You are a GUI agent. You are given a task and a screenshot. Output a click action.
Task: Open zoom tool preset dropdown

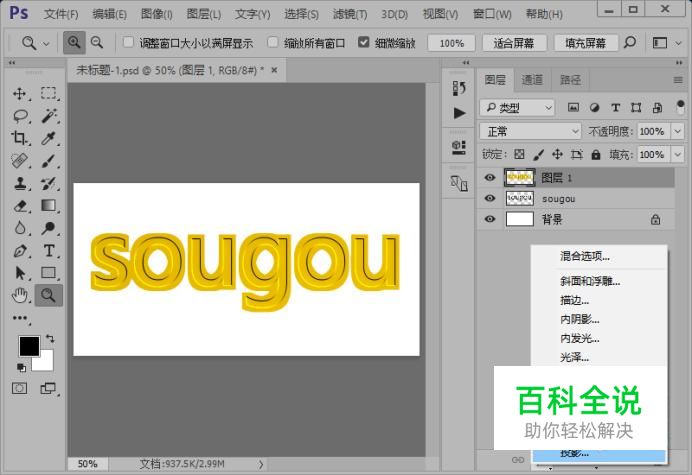[46, 43]
